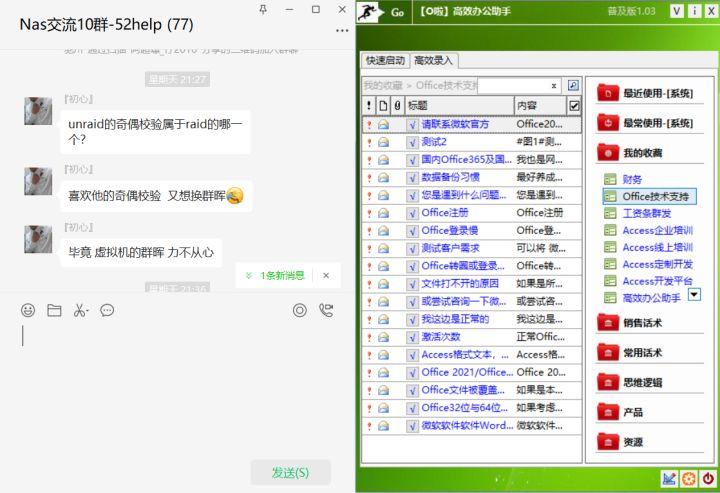
Task: Switch to the 快速启动 tab
Action: [385, 61]
